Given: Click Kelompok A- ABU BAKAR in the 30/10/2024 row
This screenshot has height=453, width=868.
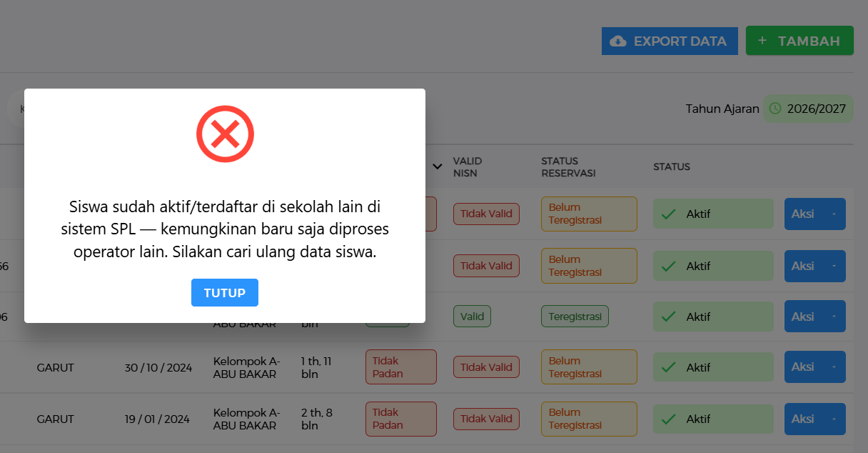Looking at the screenshot, I should (246, 367).
